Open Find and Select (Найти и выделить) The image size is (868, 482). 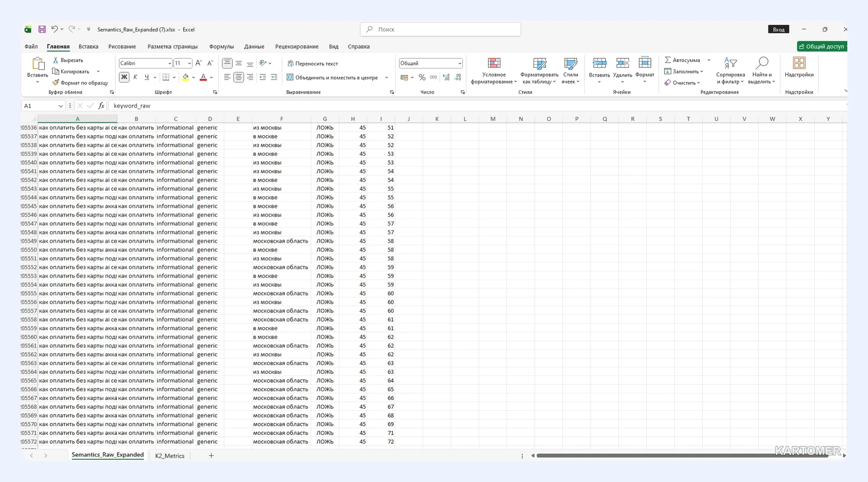762,71
